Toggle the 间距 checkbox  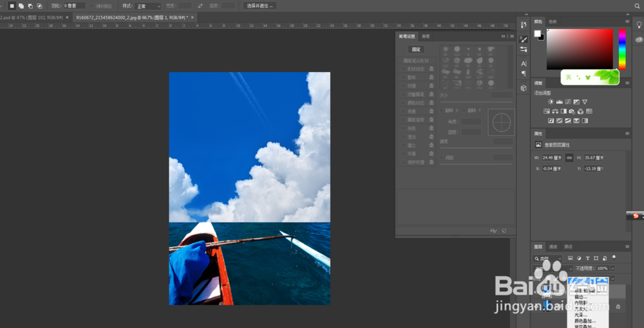pyautogui.click(x=442, y=158)
